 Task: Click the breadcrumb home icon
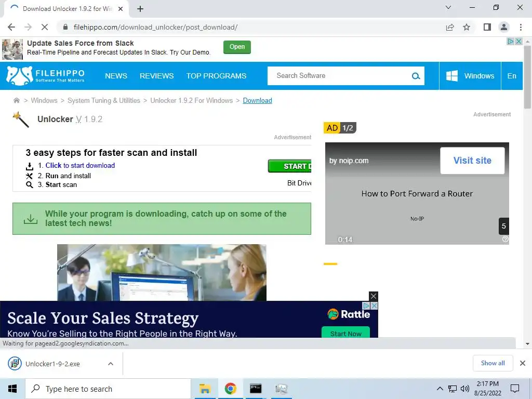point(16,100)
